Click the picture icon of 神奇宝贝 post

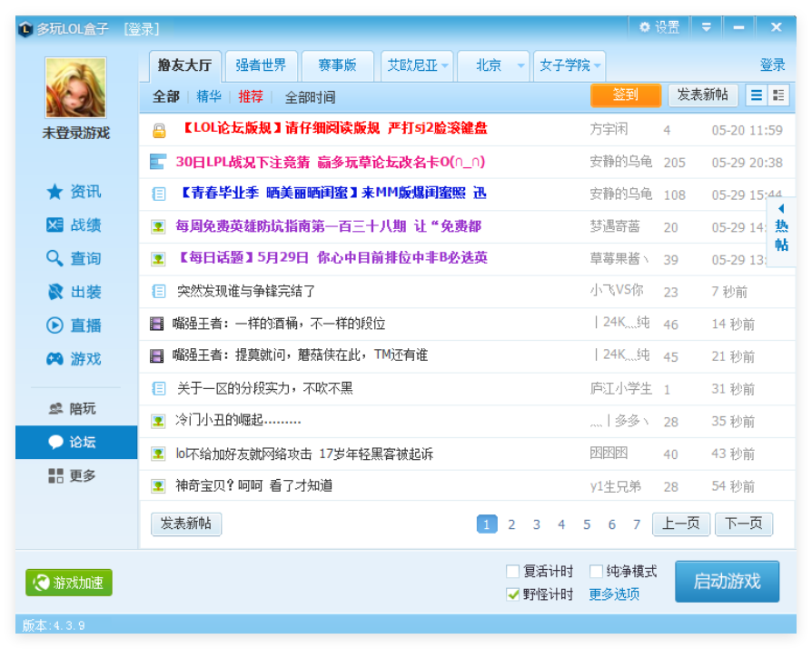158,486
